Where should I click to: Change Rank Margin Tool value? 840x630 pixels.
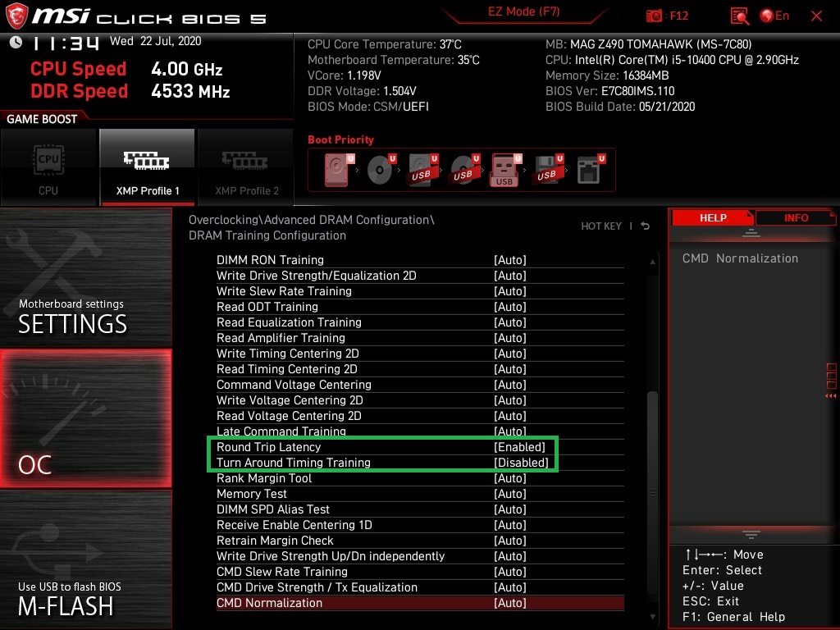510,478
